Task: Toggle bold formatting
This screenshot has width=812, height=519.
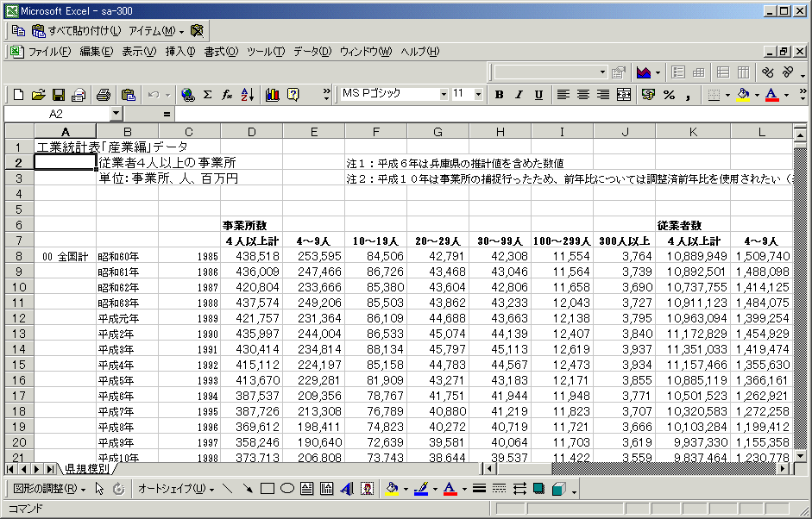Action: pyautogui.click(x=499, y=95)
